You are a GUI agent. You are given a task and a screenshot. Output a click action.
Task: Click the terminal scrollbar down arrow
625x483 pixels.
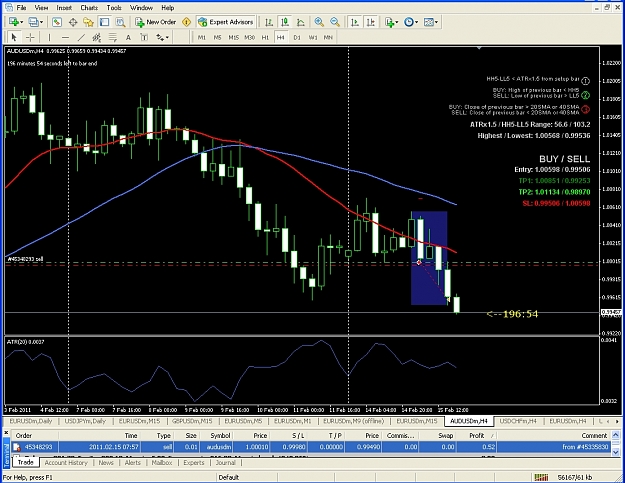click(x=615, y=452)
